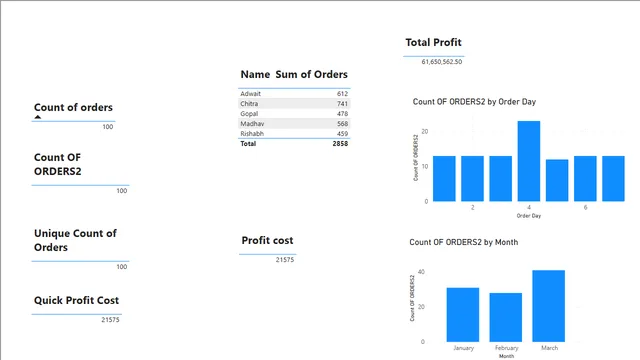Click the Quick Profit Cost value 21575
Image resolution: width=640 pixels, height=360 pixels.
coord(111,320)
